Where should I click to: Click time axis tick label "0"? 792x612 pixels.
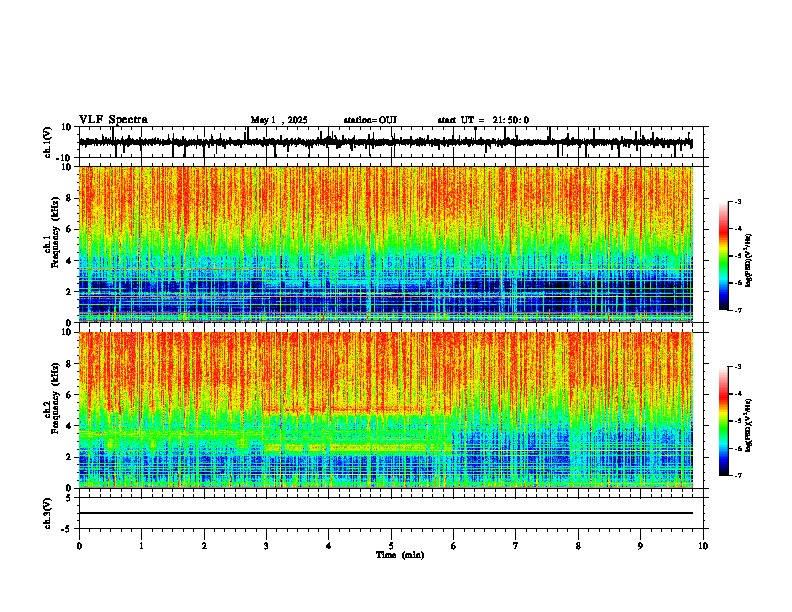79,546
